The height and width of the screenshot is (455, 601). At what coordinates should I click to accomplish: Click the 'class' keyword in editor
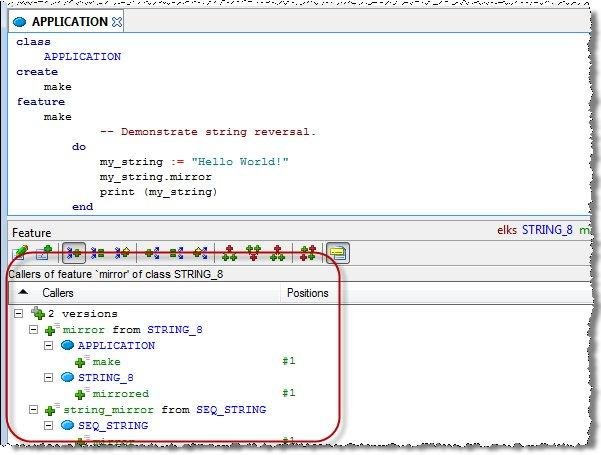[33, 42]
